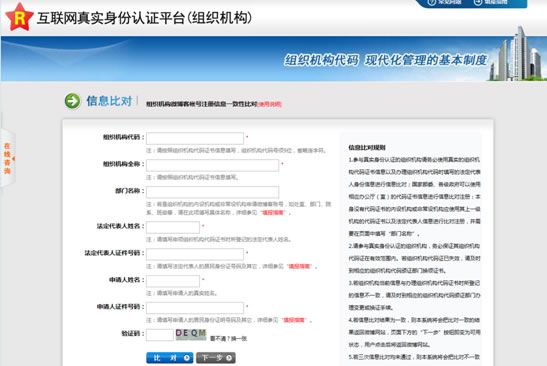Click the gray 下一步 button

click(216, 358)
